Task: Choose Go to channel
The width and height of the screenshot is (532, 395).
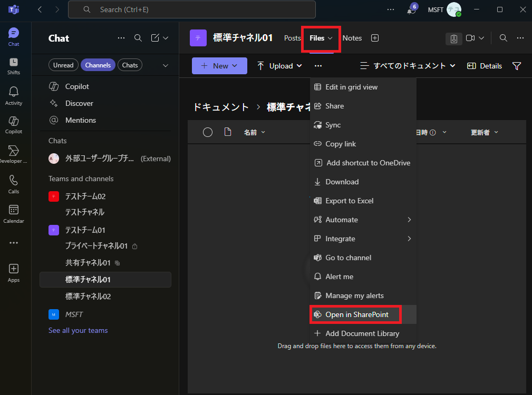Action: (x=363, y=258)
